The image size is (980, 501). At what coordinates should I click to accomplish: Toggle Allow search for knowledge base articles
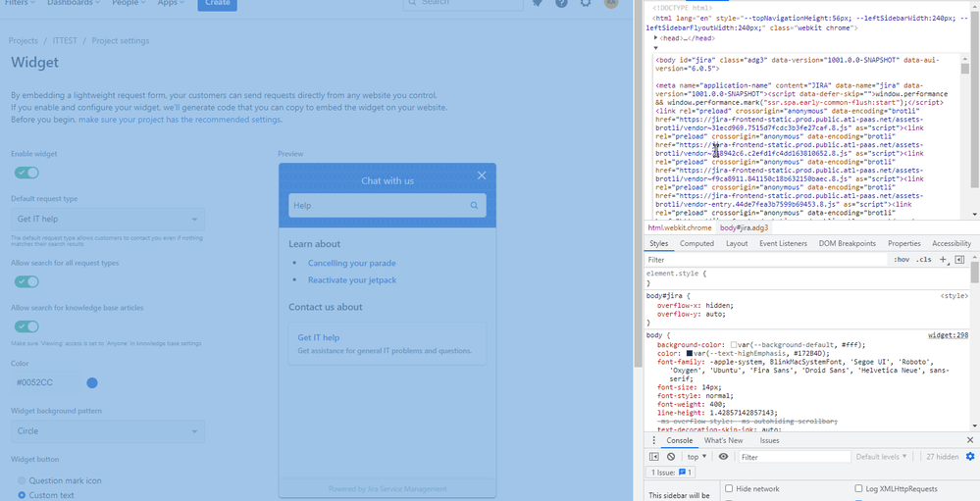[x=26, y=326]
